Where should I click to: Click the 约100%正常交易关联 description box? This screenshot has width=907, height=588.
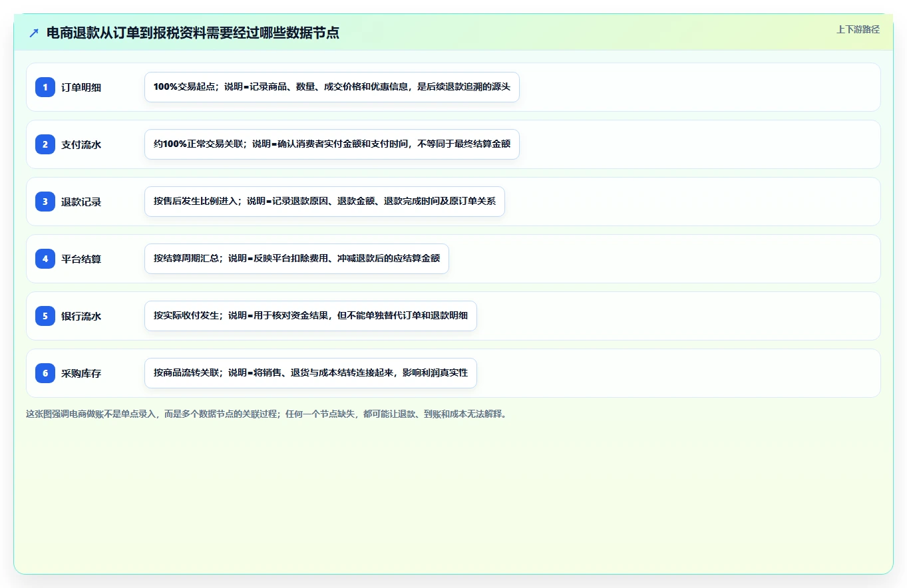(x=331, y=144)
